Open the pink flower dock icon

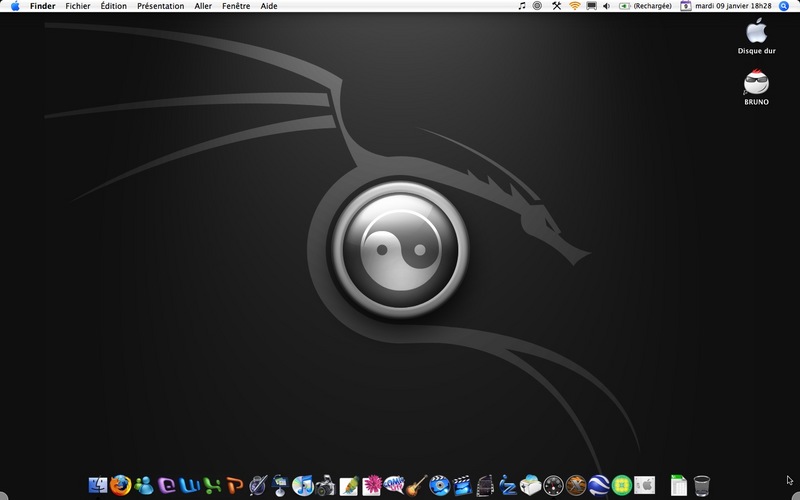[371, 485]
